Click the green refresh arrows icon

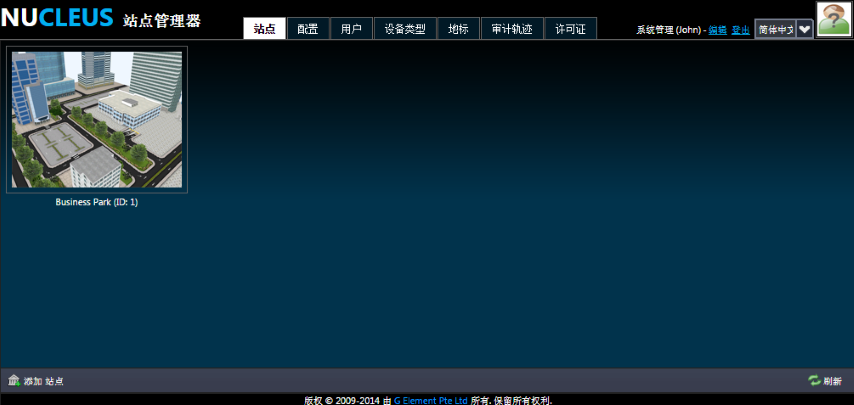click(814, 381)
